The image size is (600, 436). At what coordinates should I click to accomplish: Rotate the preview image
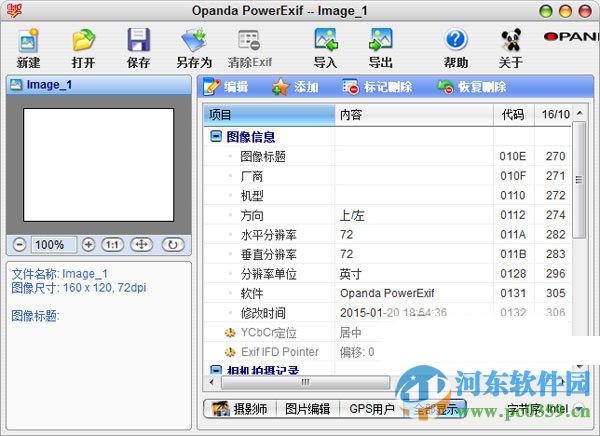click(x=173, y=245)
